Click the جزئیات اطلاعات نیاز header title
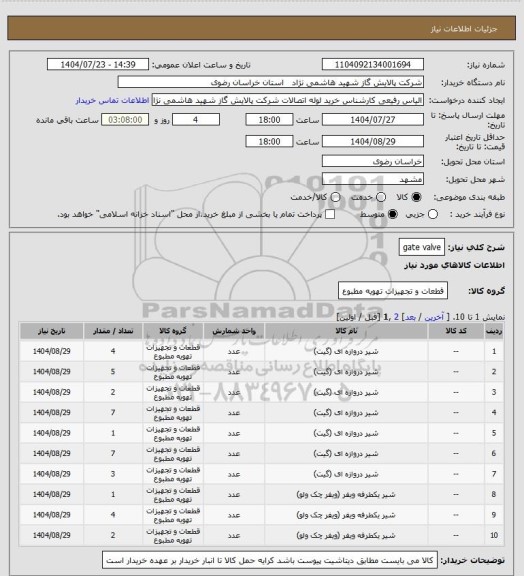The width and height of the screenshot is (524, 576). pyautogui.click(x=464, y=29)
